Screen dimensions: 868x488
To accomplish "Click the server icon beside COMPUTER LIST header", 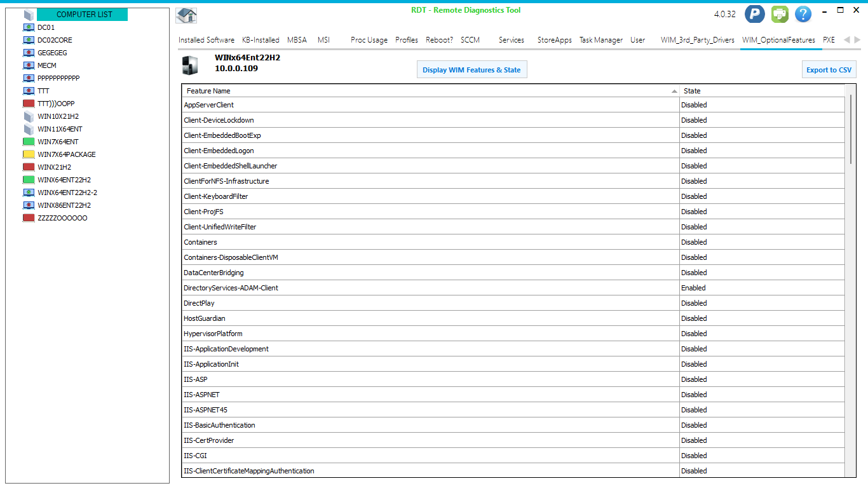I will tap(29, 15).
